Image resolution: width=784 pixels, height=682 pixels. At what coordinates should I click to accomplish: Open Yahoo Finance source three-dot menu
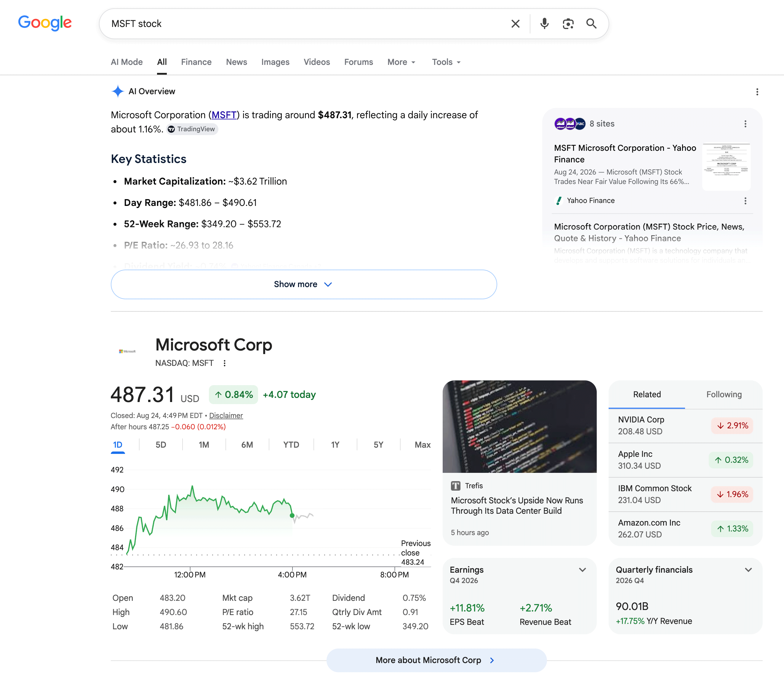[x=745, y=201]
